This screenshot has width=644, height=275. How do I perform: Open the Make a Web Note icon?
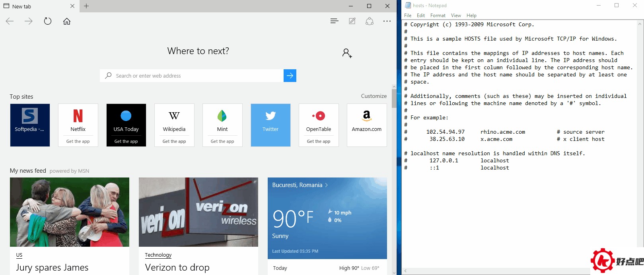[x=352, y=21]
